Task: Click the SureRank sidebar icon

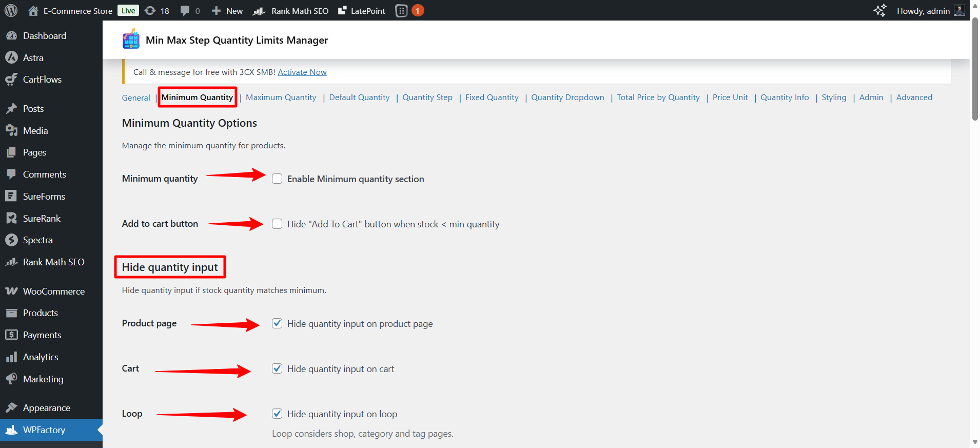Action: pos(11,218)
